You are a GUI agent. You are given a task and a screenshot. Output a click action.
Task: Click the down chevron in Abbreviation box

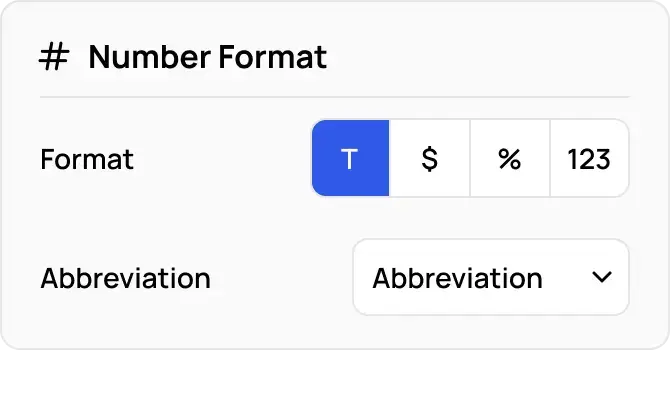click(x=602, y=277)
